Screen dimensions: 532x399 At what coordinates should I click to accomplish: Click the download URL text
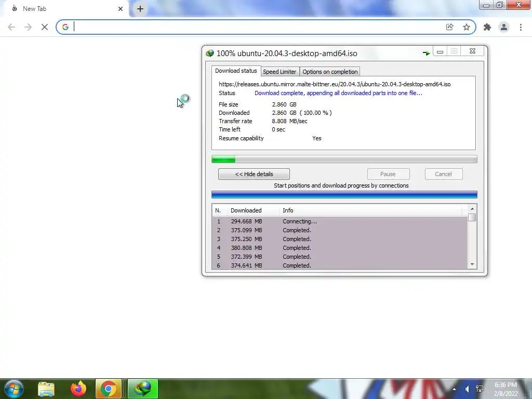tap(335, 84)
